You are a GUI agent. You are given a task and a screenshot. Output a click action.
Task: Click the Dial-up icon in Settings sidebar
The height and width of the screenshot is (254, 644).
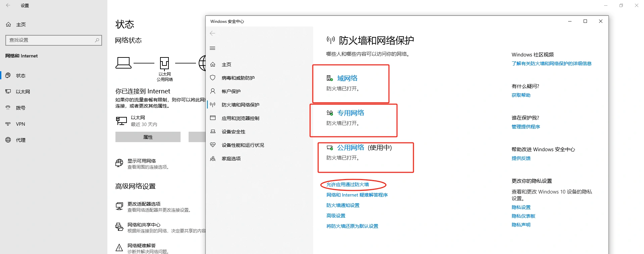click(x=8, y=108)
